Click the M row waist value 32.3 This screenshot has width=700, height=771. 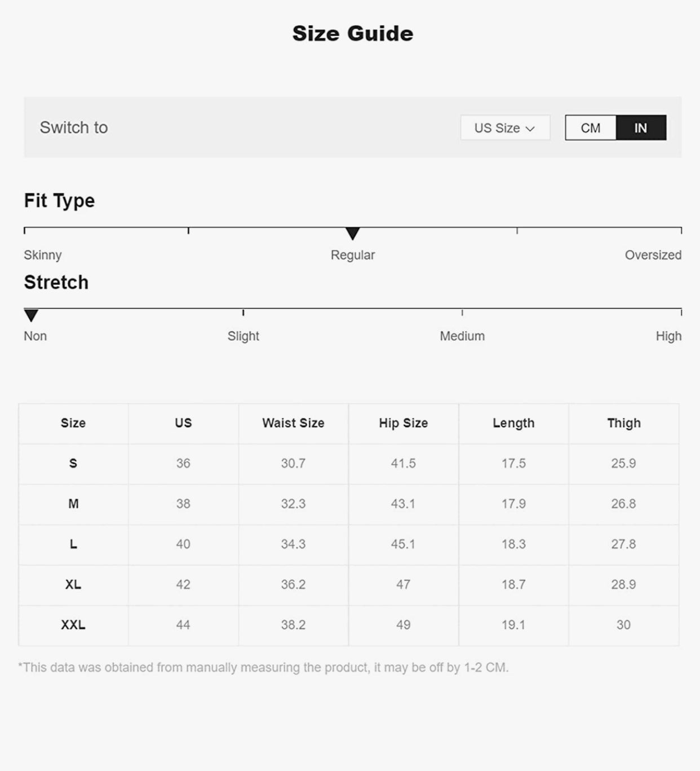(293, 504)
